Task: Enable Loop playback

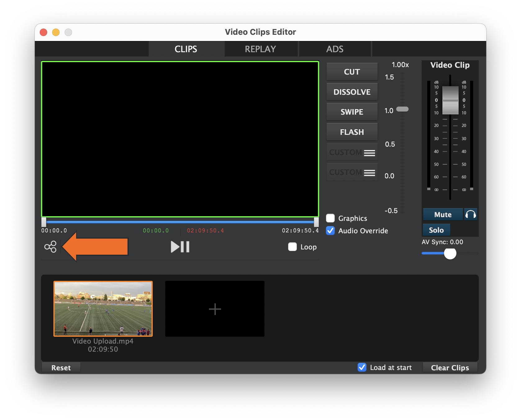Action: point(292,247)
